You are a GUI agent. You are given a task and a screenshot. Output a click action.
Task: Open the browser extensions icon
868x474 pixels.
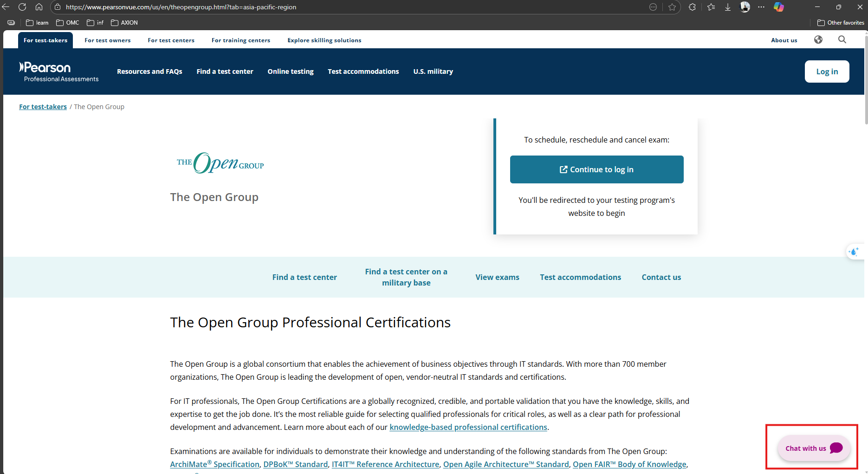692,7
